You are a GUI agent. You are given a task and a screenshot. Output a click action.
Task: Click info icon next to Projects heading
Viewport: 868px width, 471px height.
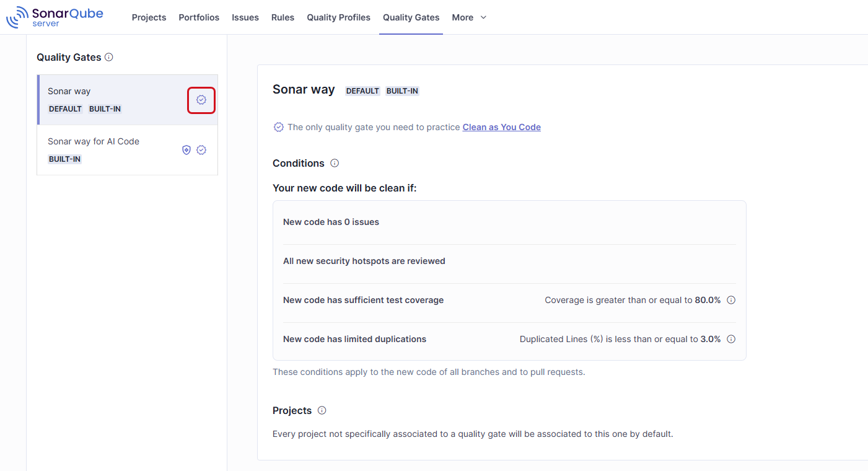[x=322, y=410]
